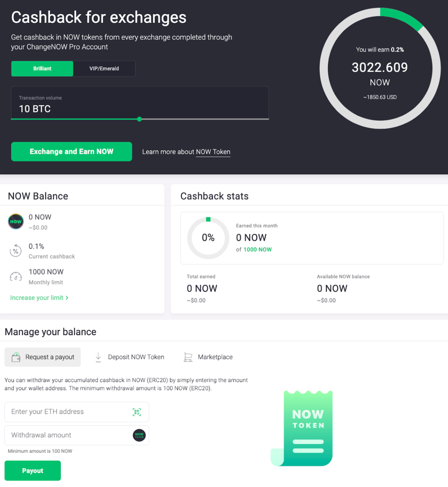This screenshot has width=448, height=487.
Task: Click Exchange and Earn NOW
Action: [x=71, y=151]
